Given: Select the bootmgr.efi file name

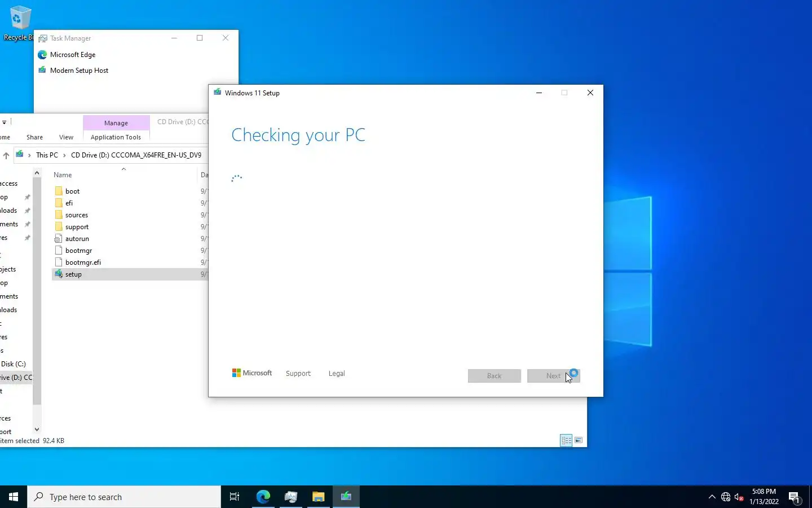Looking at the screenshot, I should [83, 262].
